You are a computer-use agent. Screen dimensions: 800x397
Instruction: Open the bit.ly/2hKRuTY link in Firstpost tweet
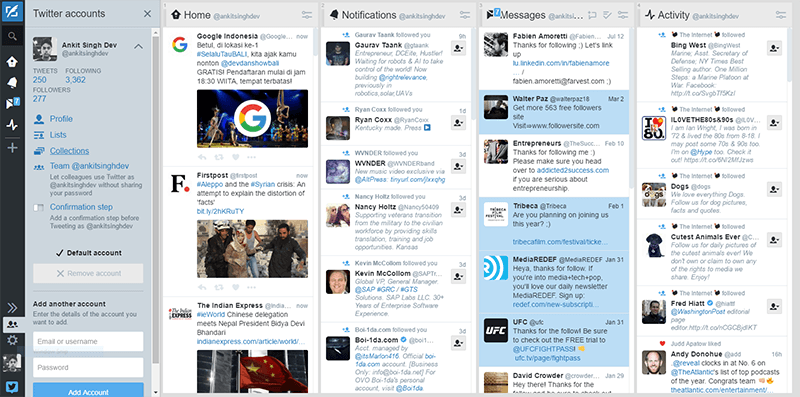[220, 211]
